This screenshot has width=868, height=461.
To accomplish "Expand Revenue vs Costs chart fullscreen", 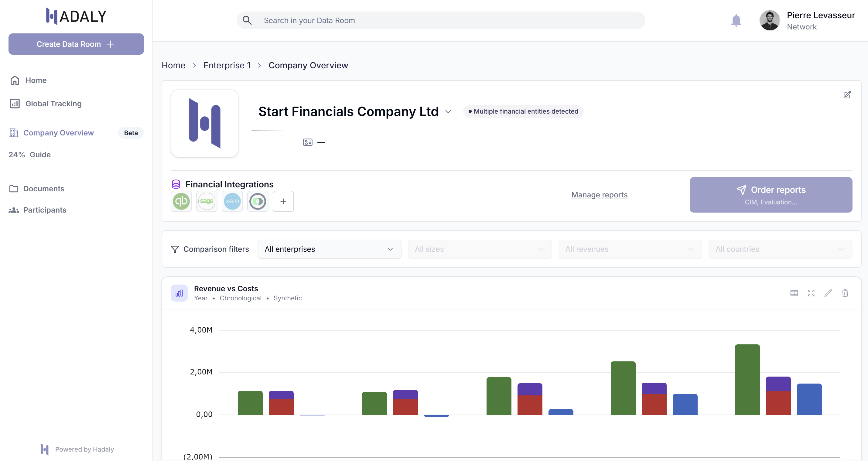I will click(x=811, y=293).
